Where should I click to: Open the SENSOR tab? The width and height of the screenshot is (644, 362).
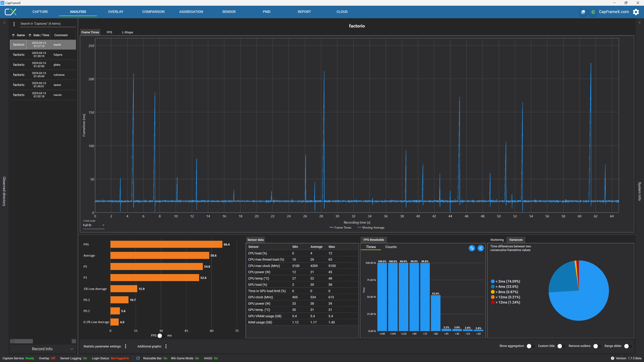[229, 12]
